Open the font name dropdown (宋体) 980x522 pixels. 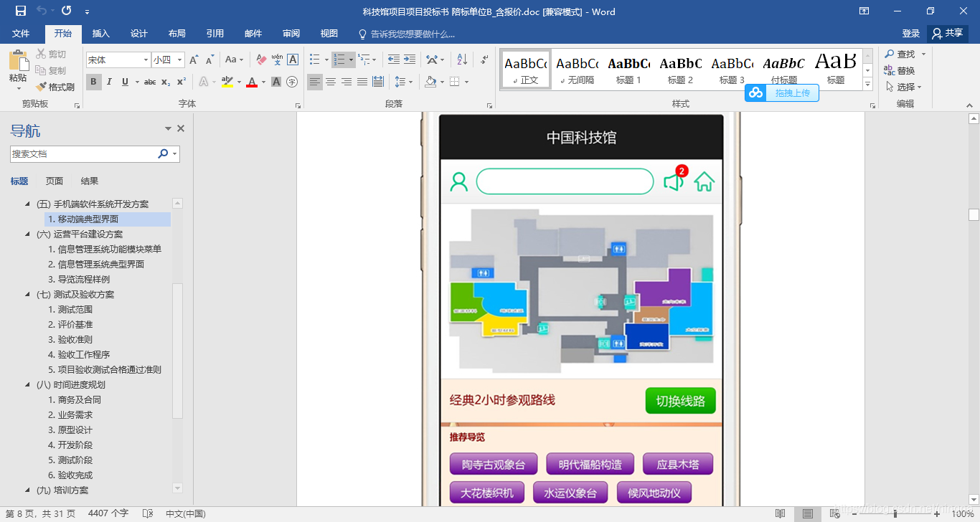pos(146,60)
